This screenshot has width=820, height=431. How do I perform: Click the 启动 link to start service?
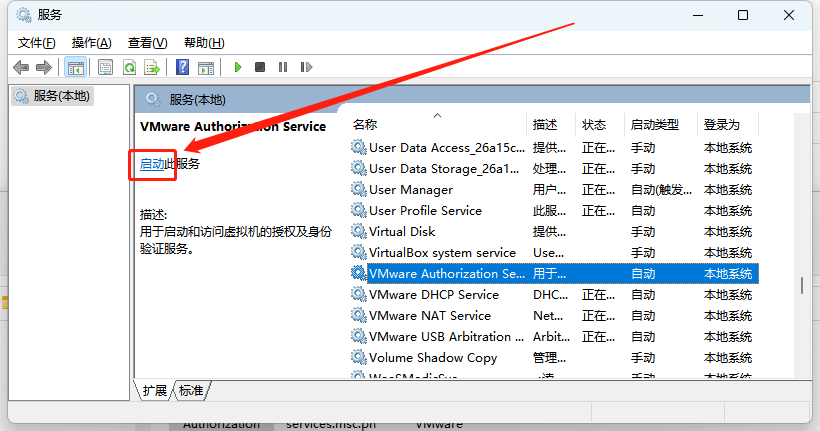click(152, 164)
